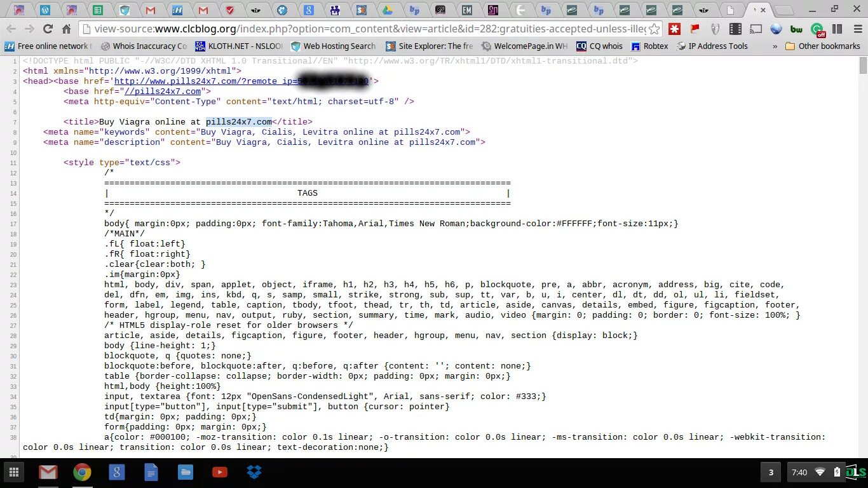This screenshot has width=868, height=488.
Task: Switch to the 'EM' tab
Action: (x=467, y=10)
